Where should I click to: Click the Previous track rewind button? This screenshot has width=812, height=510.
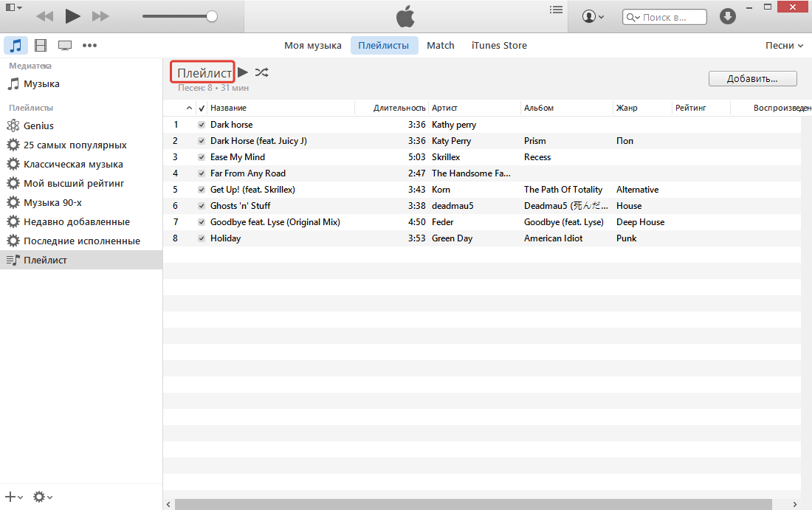(x=44, y=16)
